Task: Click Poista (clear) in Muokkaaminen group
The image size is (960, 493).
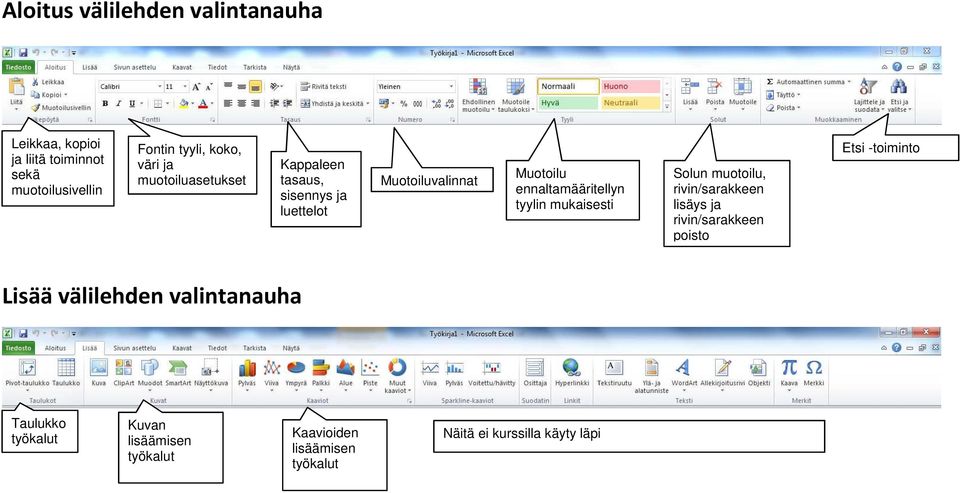Action: (783, 108)
